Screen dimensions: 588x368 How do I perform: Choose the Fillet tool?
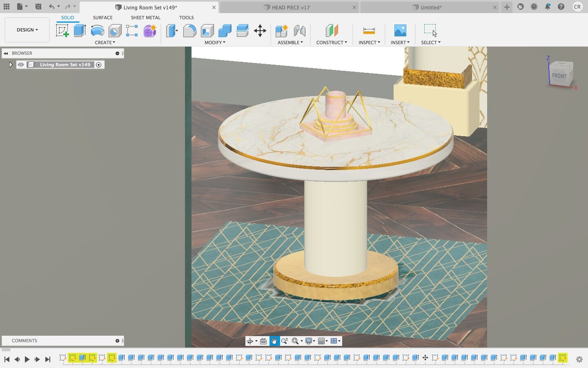coord(189,31)
